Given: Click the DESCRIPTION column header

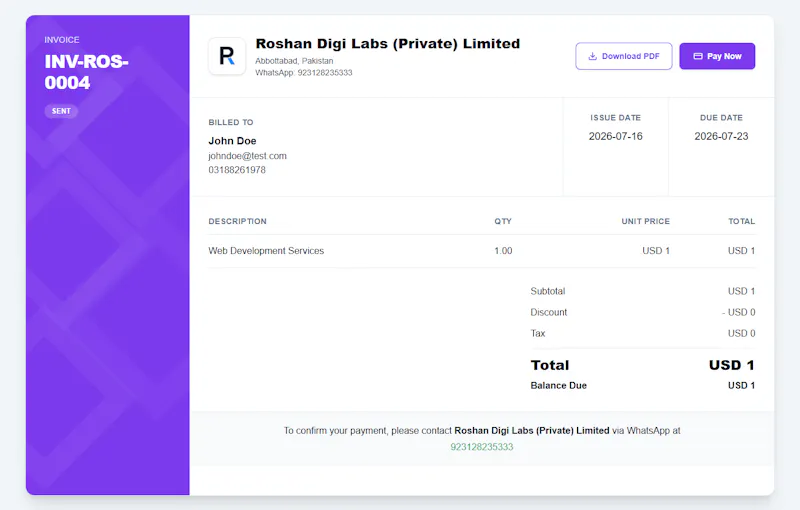Looking at the screenshot, I should [237, 221].
